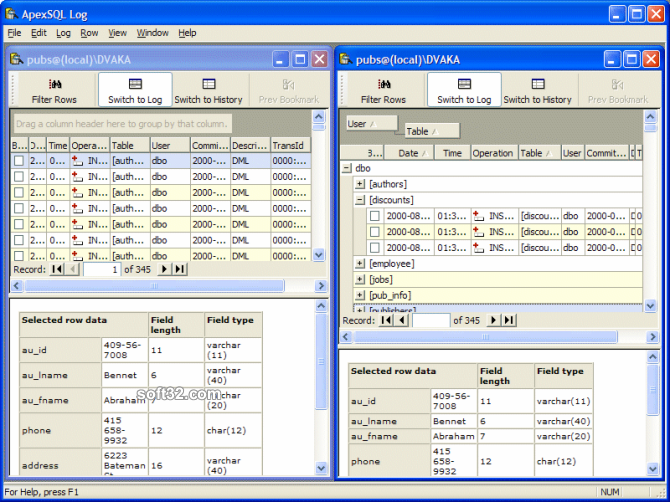Click the Commi... column header in left grid

pos(210,146)
